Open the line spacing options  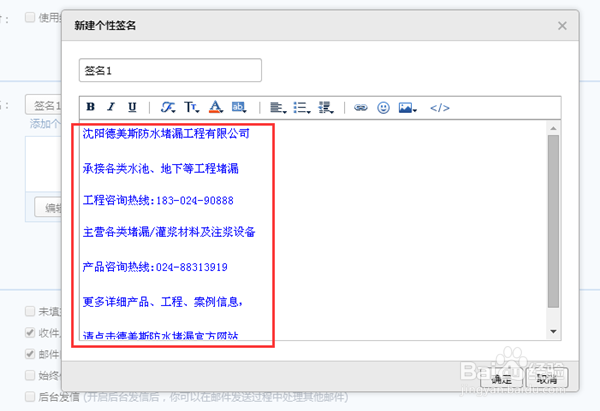coord(326,108)
